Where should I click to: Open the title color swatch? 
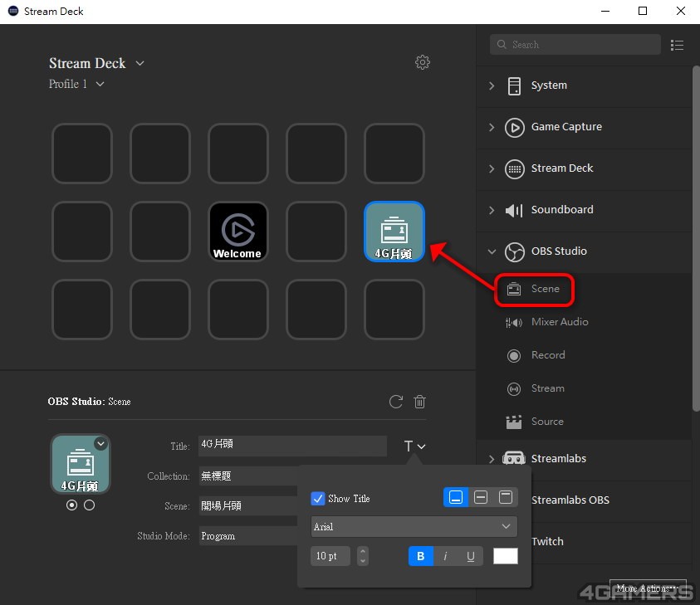(506, 556)
